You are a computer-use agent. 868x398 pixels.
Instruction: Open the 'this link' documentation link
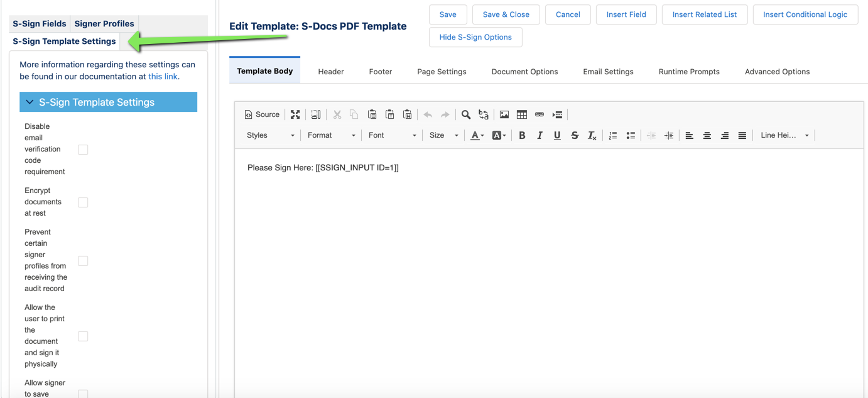coord(163,77)
